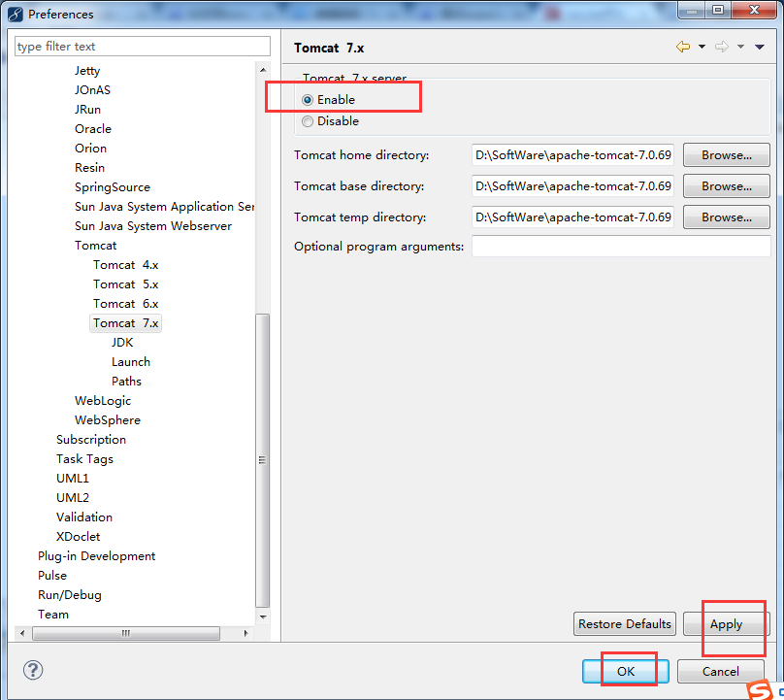Open the forward history dropdown arrow

tap(741, 47)
